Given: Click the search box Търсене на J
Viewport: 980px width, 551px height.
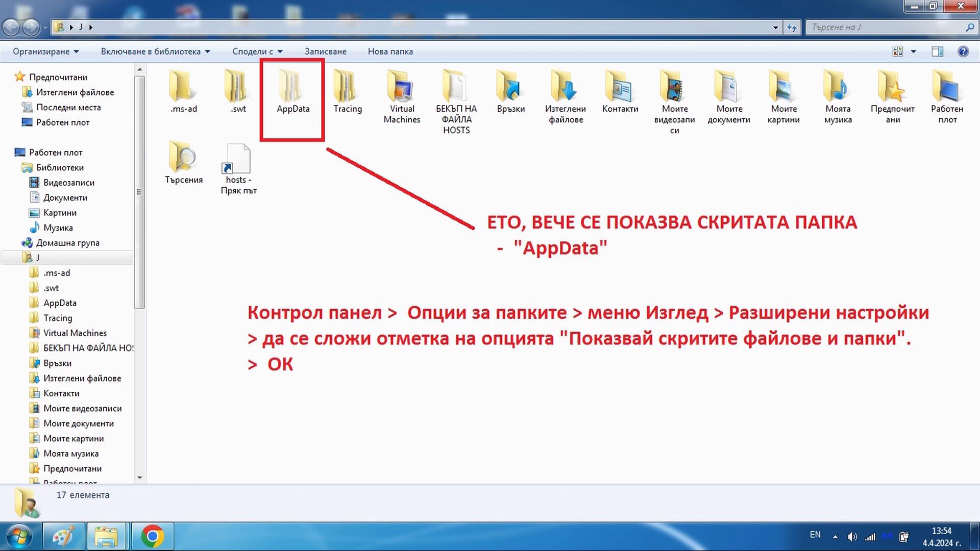Looking at the screenshot, I should [x=886, y=28].
